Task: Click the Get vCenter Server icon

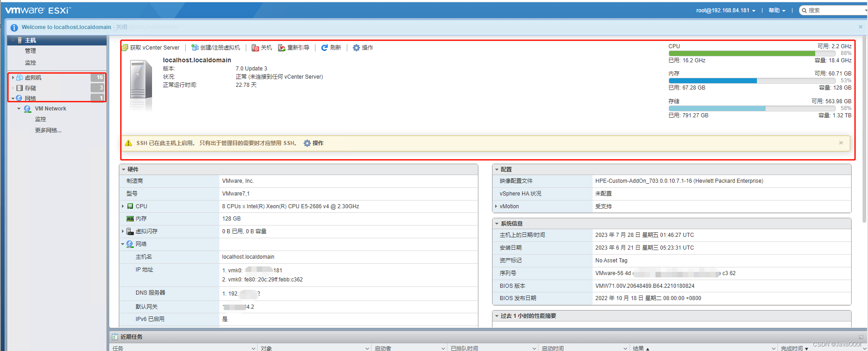Action: (125, 47)
